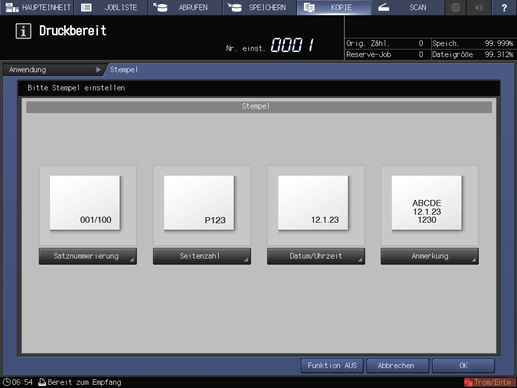Viewport: 517px width, 388px height.
Task: Click the Speich. 99.999% value
Action: pos(499,43)
